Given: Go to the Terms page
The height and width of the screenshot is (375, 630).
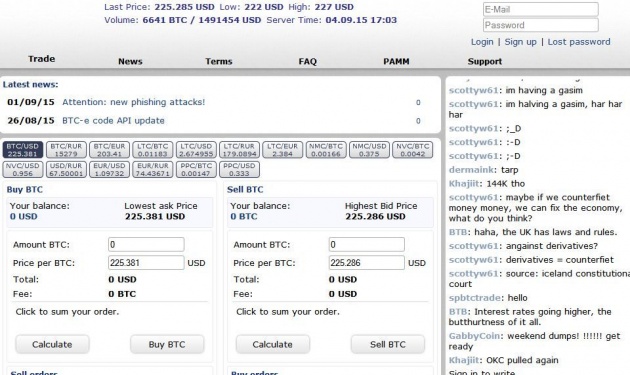Looking at the screenshot, I should point(219,61).
